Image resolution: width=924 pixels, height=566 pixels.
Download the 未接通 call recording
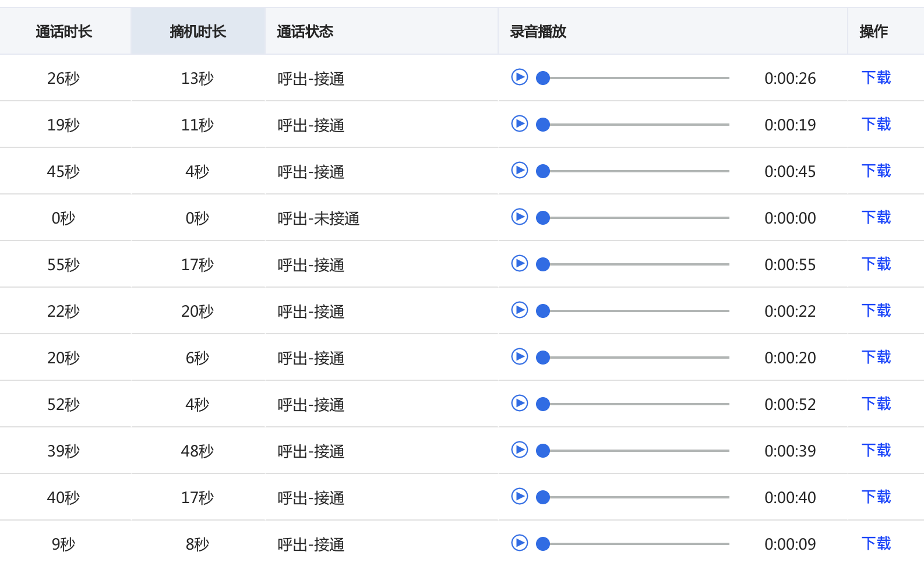876,217
